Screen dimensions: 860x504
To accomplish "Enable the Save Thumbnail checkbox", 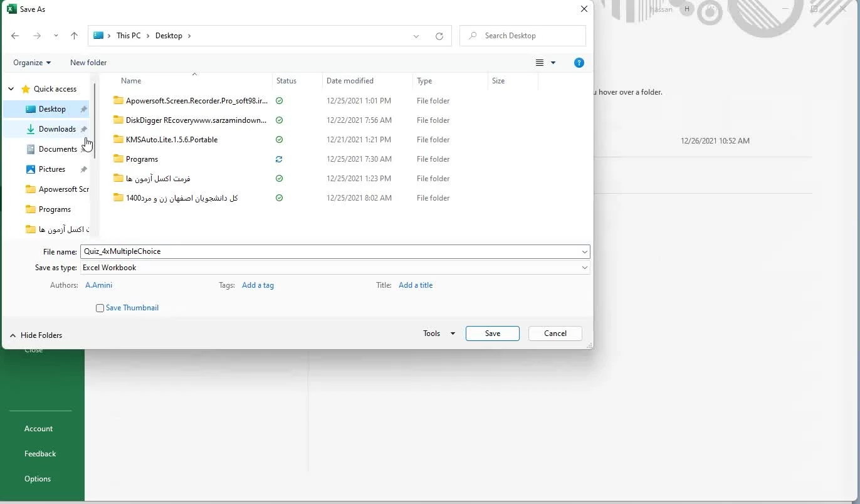I will (x=100, y=308).
